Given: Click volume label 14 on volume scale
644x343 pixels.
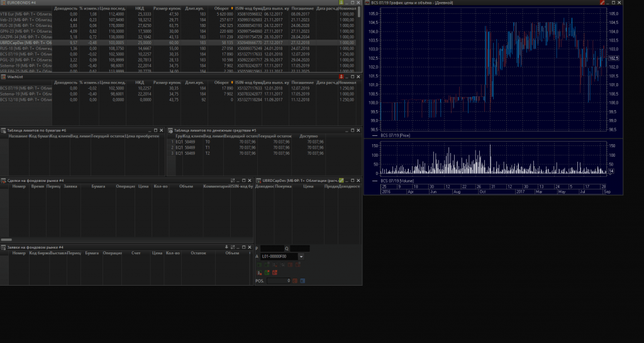Looking at the screenshot, I should point(611,171).
